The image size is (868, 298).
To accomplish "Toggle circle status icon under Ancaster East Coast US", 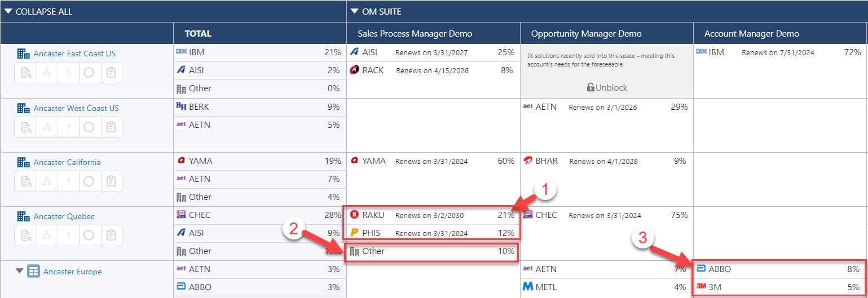I will [89, 73].
